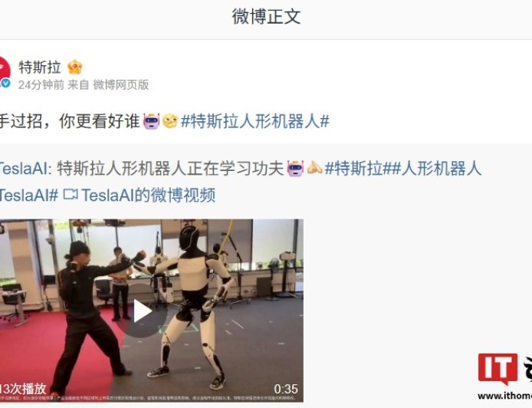Click the folded hands emoji in repost
The height and width of the screenshot is (408, 532).
pyautogui.click(x=314, y=168)
